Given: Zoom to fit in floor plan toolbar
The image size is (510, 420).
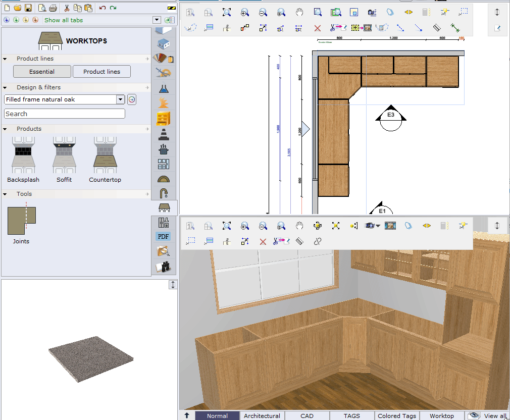Looking at the screenshot, I should tap(227, 12).
